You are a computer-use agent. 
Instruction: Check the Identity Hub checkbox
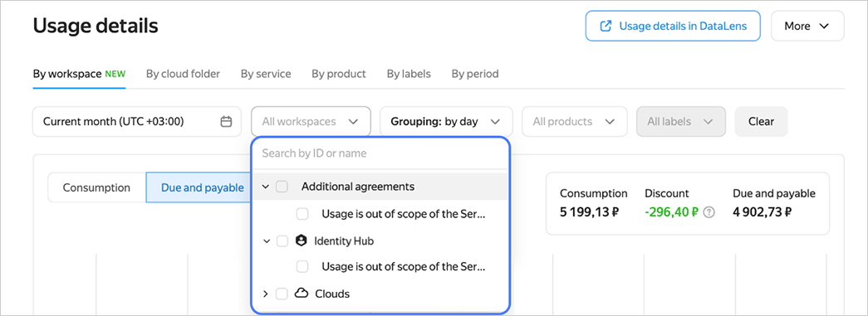[x=282, y=241]
